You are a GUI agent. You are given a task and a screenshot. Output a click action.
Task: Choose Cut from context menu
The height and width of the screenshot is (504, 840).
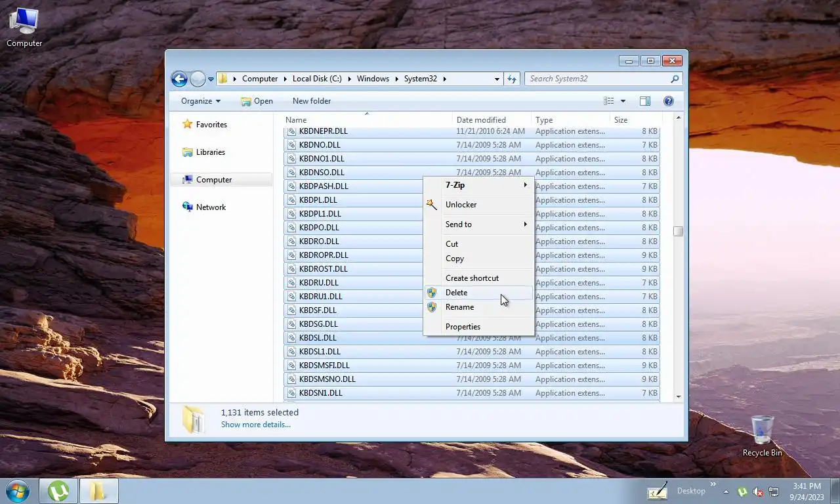[478, 244]
